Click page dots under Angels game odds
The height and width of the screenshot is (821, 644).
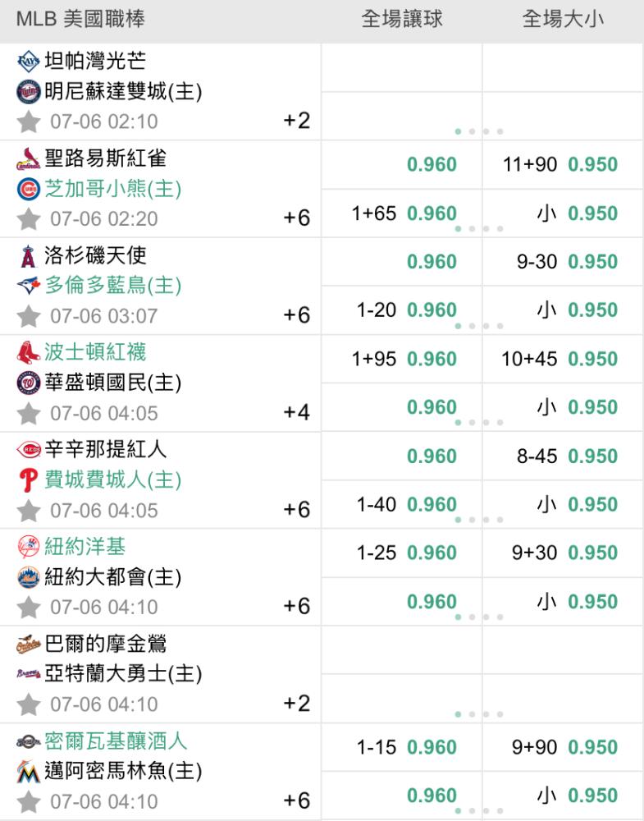[x=479, y=326]
